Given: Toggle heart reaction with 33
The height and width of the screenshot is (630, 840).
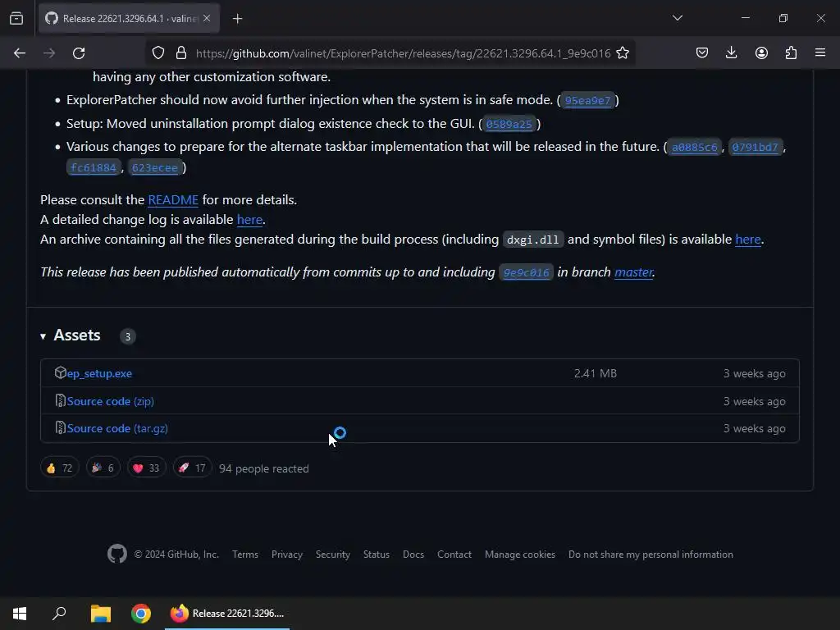Looking at the screenshot, I should (146, 468).
